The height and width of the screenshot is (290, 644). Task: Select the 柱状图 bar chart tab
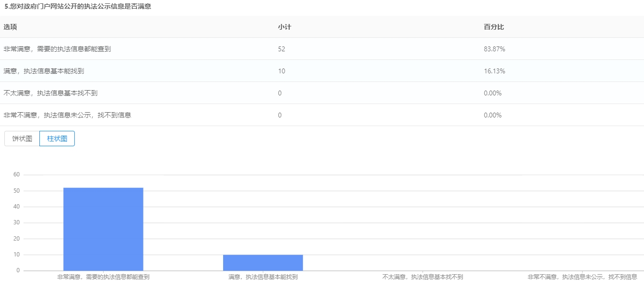[57, 139]
